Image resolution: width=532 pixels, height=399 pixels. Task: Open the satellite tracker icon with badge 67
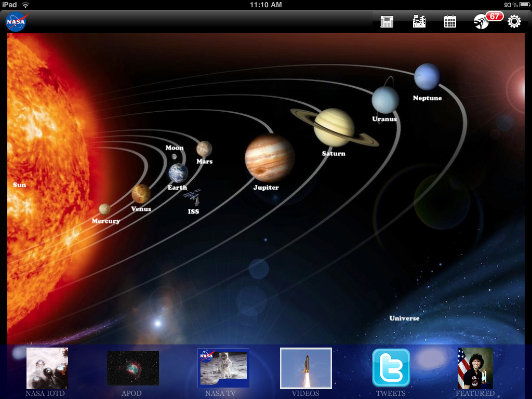click(x=482, y=22)
